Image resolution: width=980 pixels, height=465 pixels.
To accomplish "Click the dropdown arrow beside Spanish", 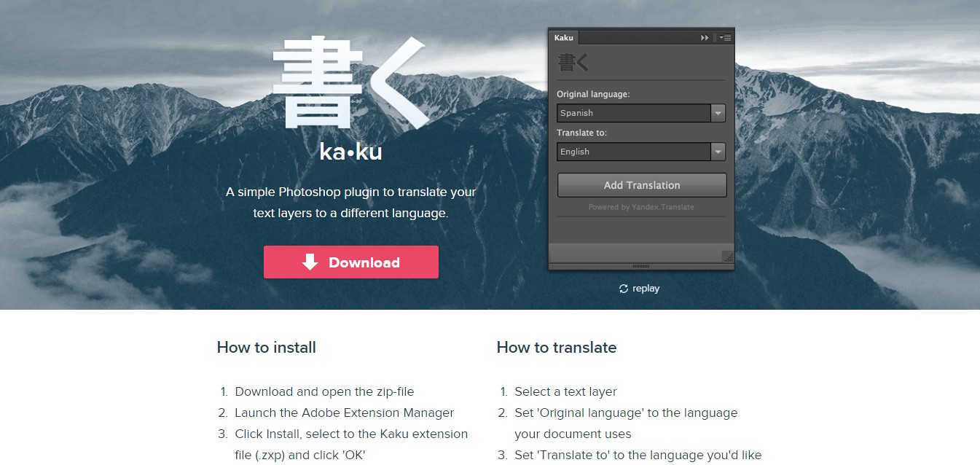I will (x=718, y=113).
